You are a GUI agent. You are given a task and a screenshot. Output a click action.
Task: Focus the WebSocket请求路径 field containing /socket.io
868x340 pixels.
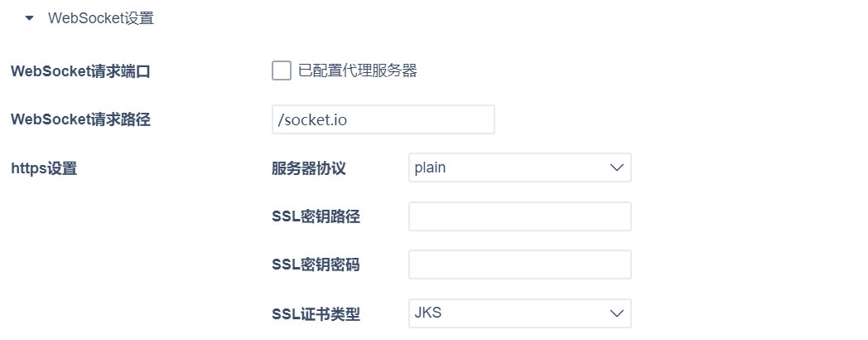tap(383, 119)
